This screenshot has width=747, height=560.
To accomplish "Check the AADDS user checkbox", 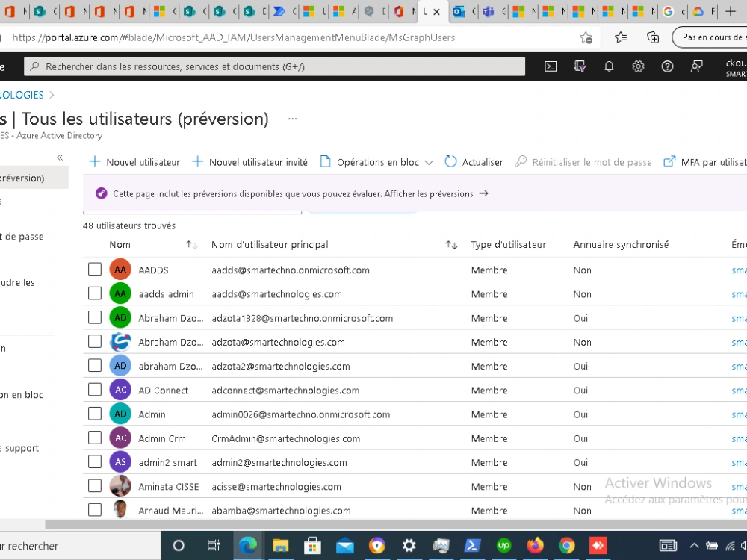I will tap(95, 269).
